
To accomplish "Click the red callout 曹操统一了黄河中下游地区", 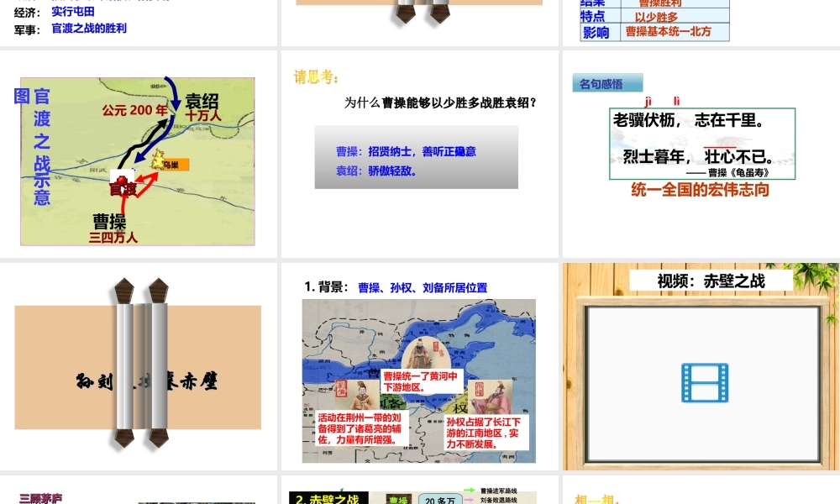I will [x=421, y=382].
